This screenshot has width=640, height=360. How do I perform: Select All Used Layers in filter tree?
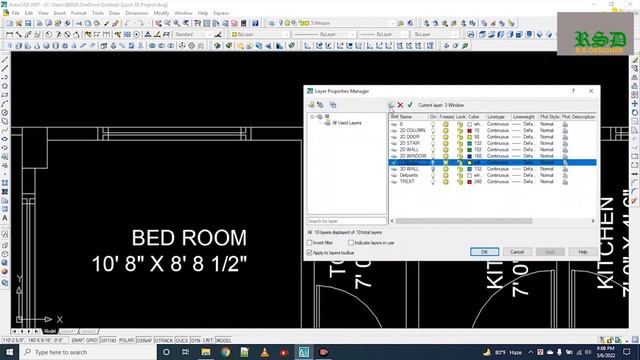coord(347,123)
